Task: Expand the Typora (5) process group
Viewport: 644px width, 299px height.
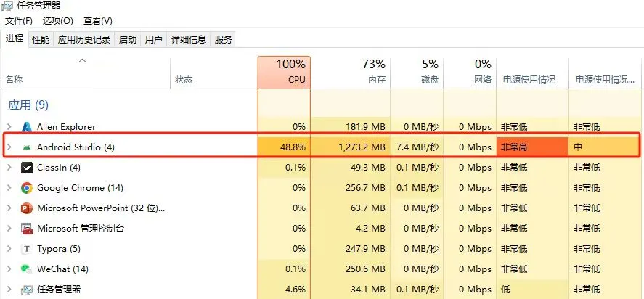Action: (9, 249)
